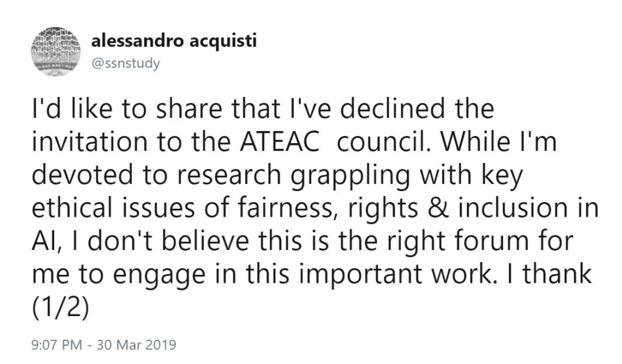Screen dimensions: 622x364
Task: Click the 30 Mar 2019 date
Action: coord(137,344)
